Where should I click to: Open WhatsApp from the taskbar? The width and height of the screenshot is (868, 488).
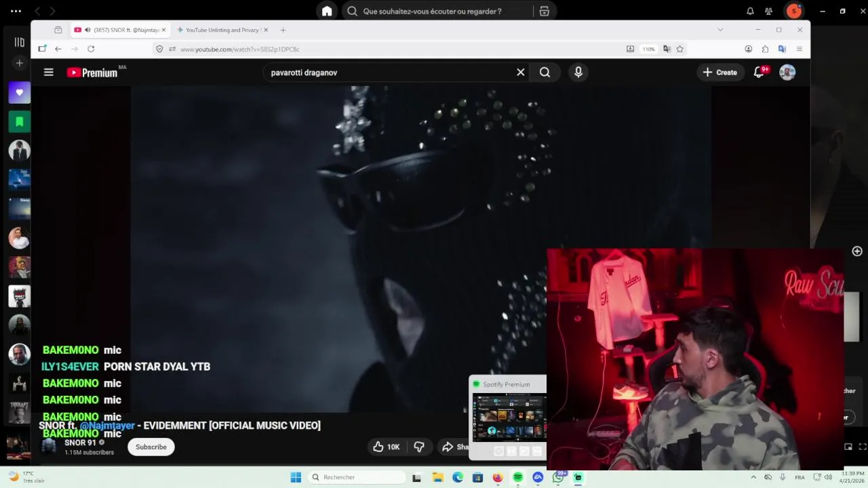(558, 477)
